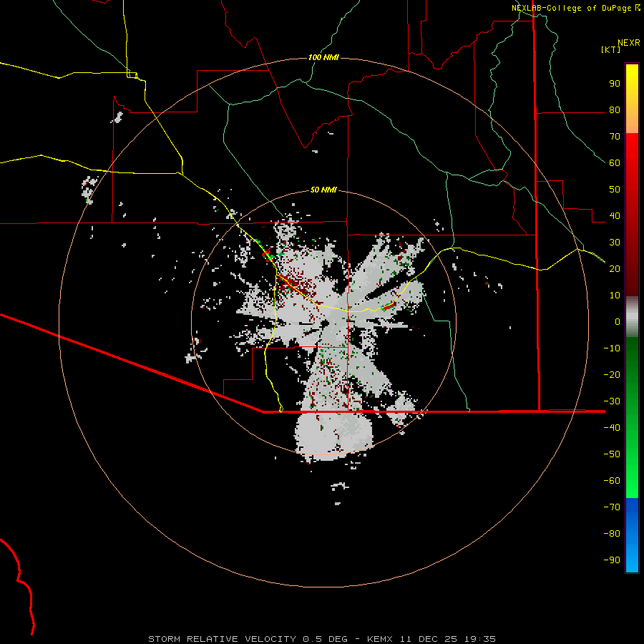Click the 100 NMI range ring label
The width and height of the screenshot is (644, 644).
click(323, 57)
